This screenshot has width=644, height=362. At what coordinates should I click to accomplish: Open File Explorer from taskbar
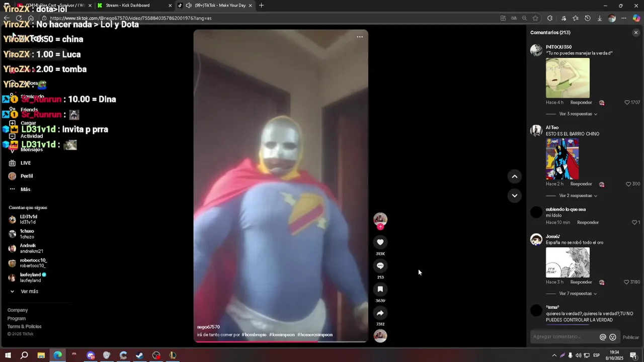tap(41, 355)
